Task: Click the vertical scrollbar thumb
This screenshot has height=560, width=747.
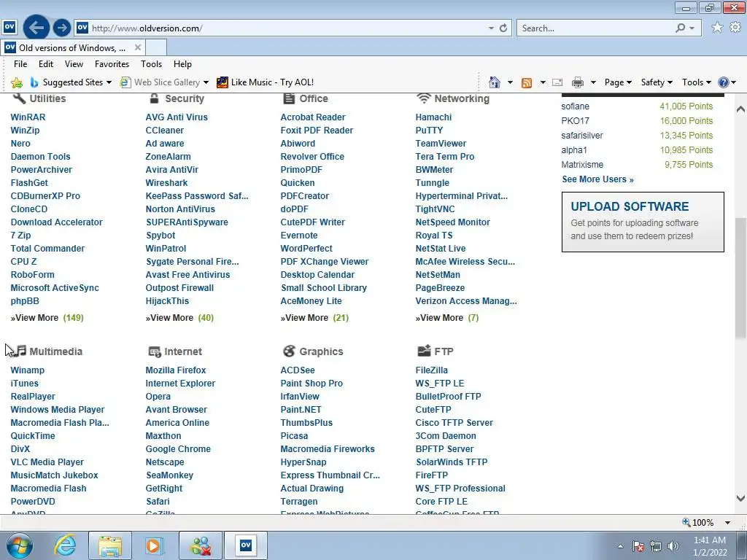Action: (x=740, y=279)
